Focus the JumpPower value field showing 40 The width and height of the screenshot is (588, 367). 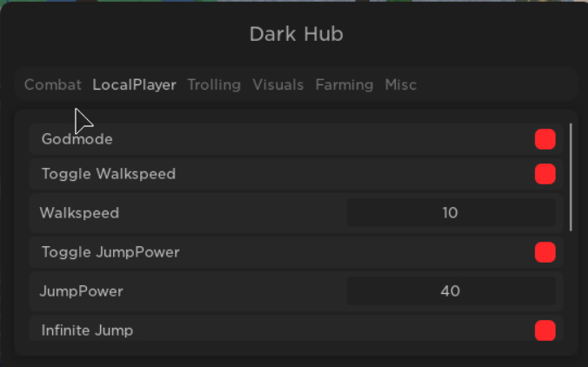451,291
